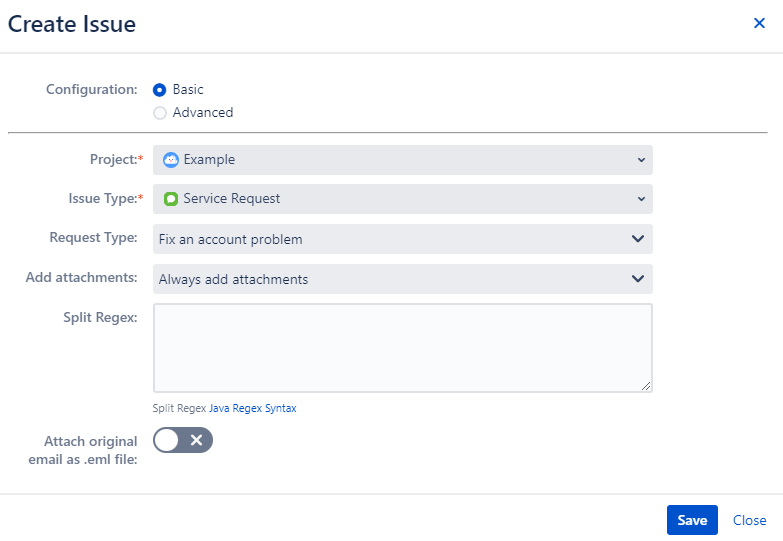Open the Request Type dropdown chevron
The width and height of the screenshot is (783, 541).
[x=638, y=239]
